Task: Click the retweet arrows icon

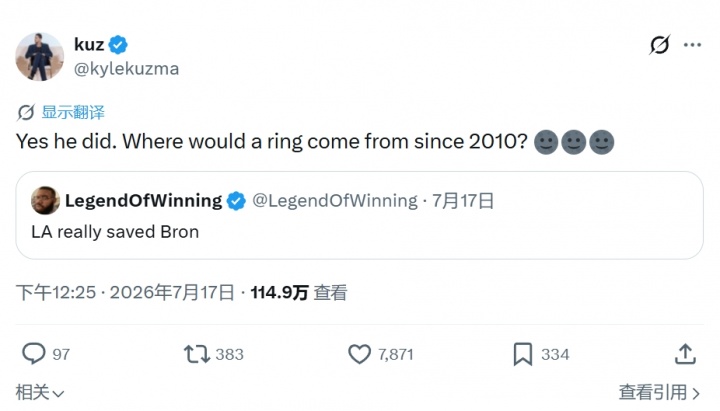Action: pos(197,354)
